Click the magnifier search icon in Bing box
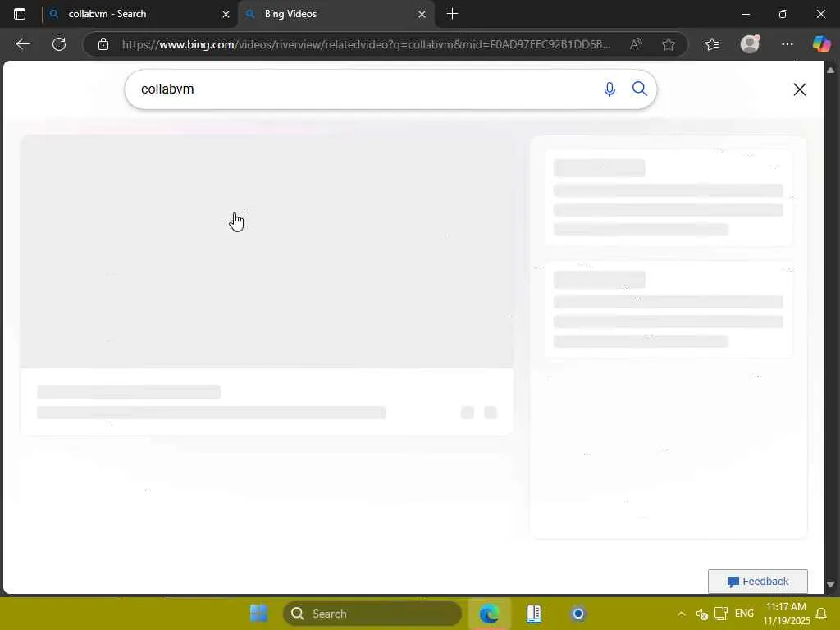The image size is (840, 630). pos(639,89)
